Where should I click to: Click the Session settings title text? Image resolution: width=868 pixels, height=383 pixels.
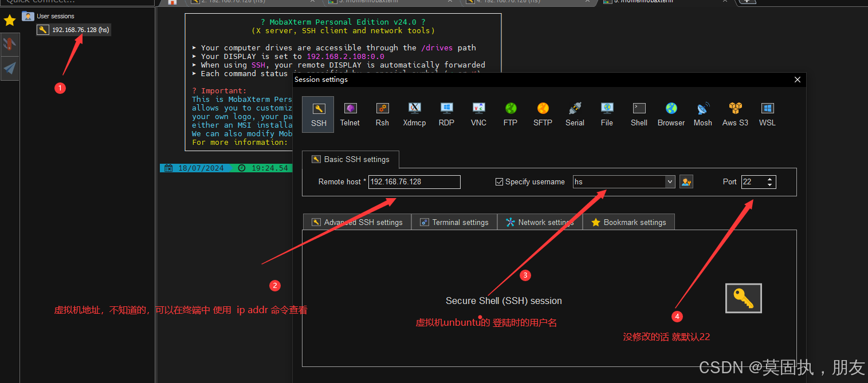(x=321, y=80)
